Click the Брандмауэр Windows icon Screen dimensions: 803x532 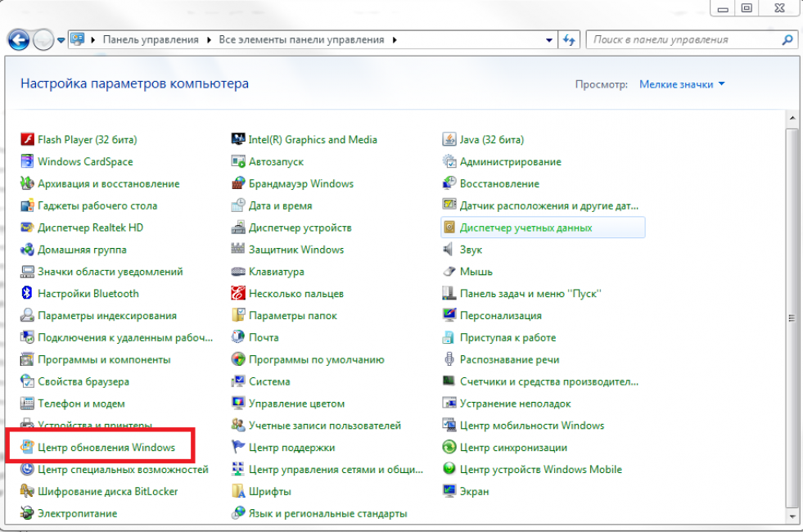238,183
